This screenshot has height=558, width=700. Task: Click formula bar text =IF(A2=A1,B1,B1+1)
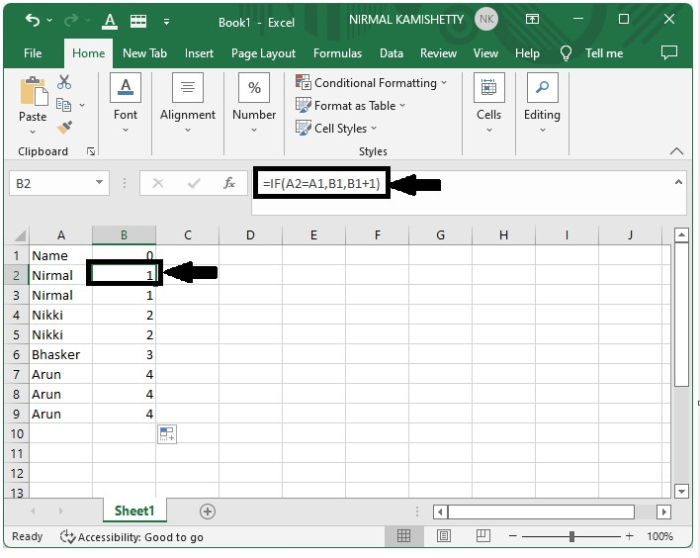[321, 183]
